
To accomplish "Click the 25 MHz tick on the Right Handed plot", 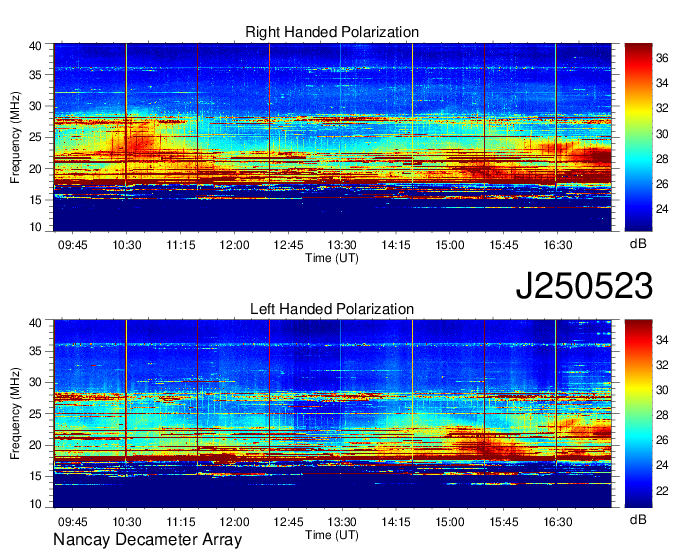I will click(x=35, y=137).
